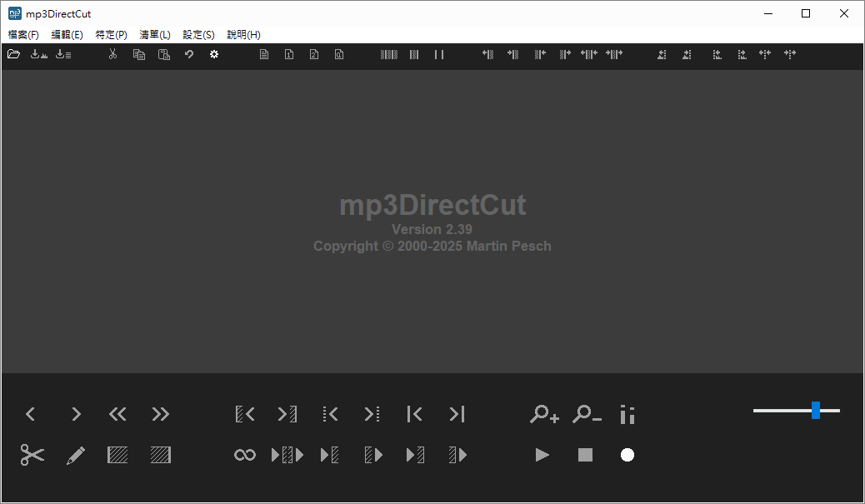Image resolution: width=865 pixels, height=504 pixels.
Task: Jump to selection end hatched-bracket right button
Action: point(287,414)
